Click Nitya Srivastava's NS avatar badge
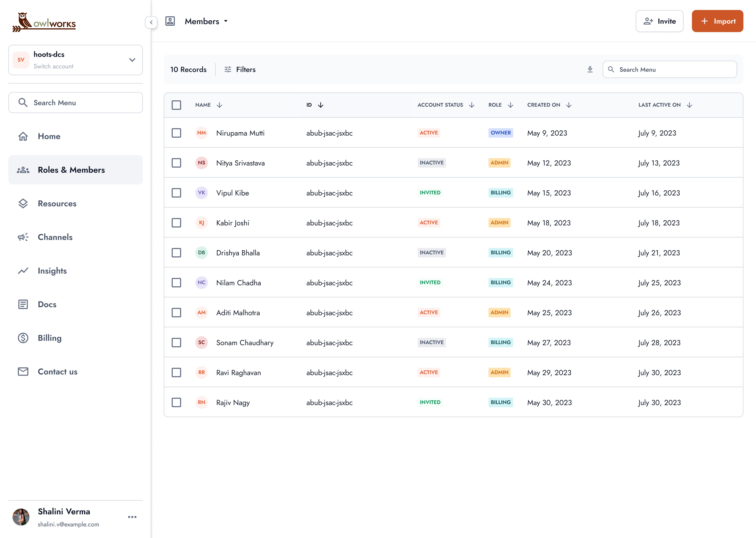The width and height of the screenshot is (756, 538). click(202, 163)
